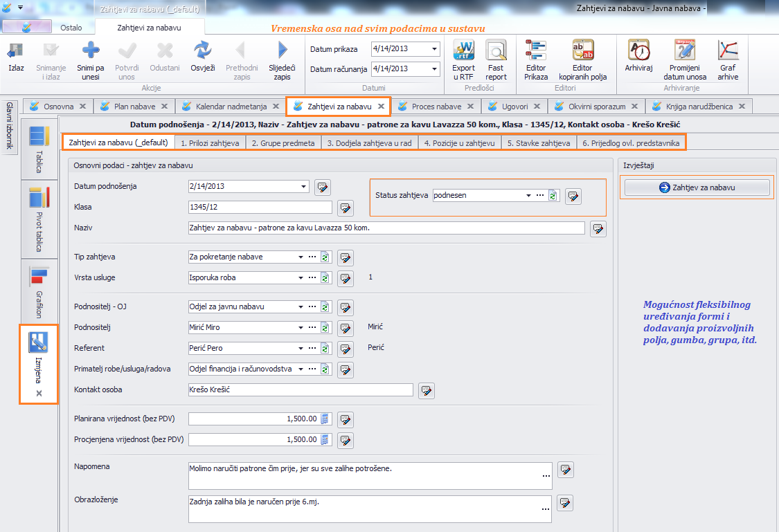Open Editor kopiranih polja

pyautogui.click(x=583, y=50)
